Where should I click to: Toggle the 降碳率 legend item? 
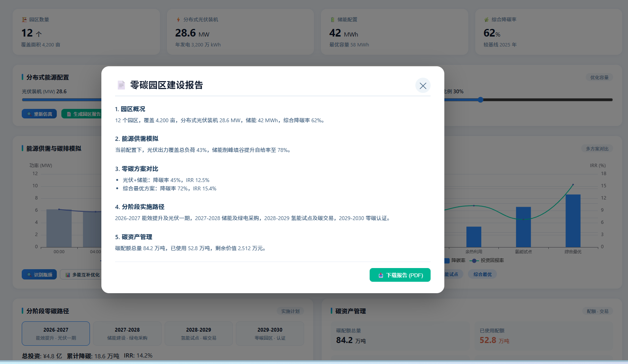click(455, 260)
